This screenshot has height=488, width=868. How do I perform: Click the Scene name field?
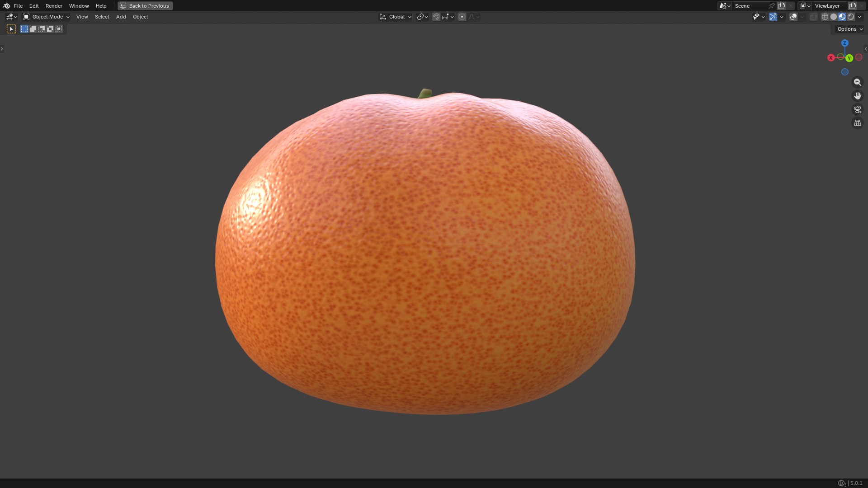pyautogui.click(x=750, y=6)
